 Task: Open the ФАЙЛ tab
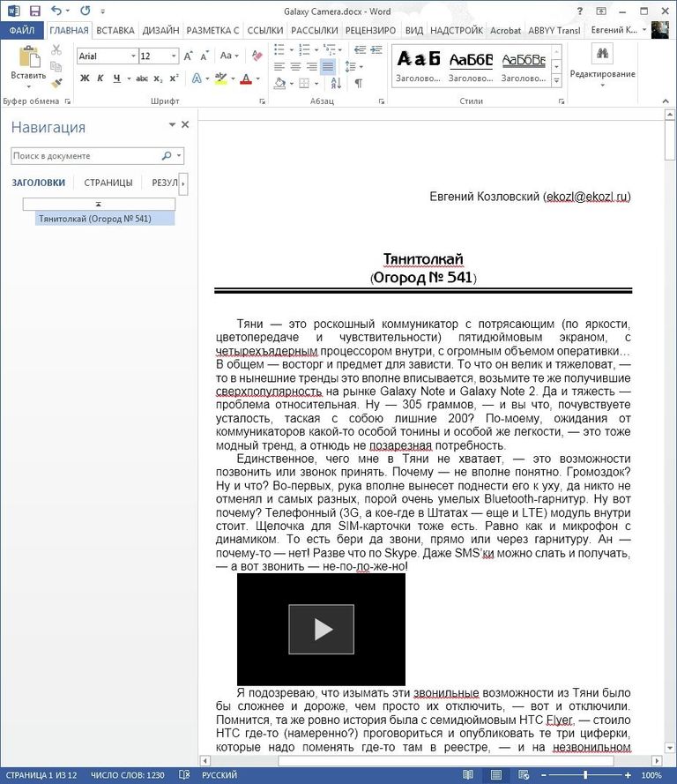pyautogui.click(x=22, y=30)
